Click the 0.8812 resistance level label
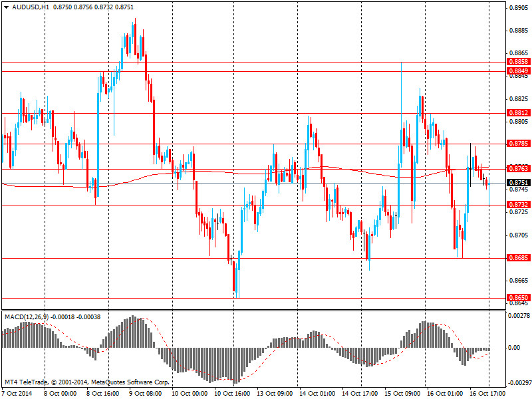The height and width of the screenshot is (399, 532). [518, 113]
